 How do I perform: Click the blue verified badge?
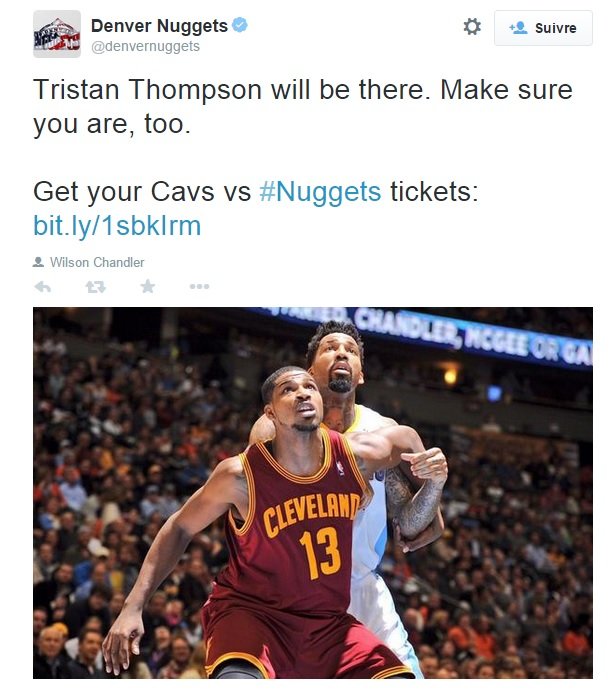[x=240, y=25]
